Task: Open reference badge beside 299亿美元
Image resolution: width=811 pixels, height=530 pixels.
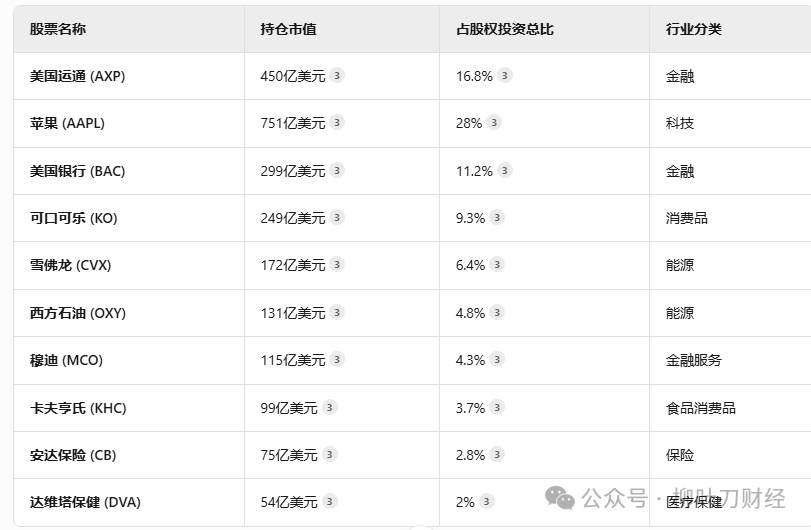Action: click(337, 171)
